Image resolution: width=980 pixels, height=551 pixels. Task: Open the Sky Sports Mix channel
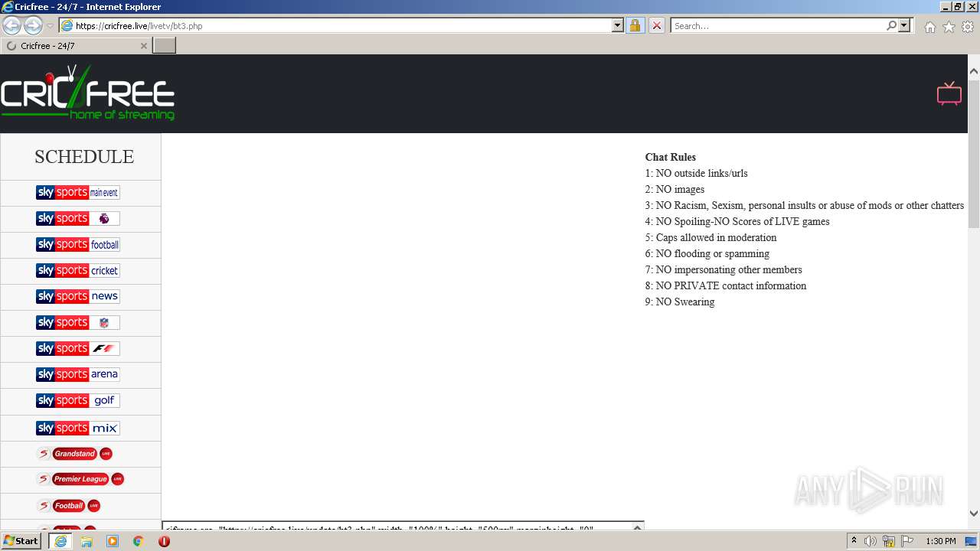tap(77, 428)
